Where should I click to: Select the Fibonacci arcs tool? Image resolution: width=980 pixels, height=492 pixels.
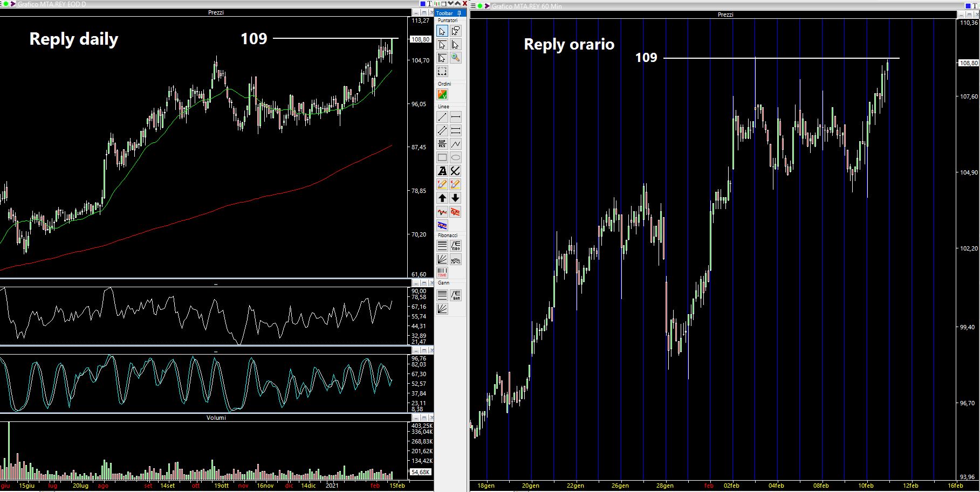point(456,259)
